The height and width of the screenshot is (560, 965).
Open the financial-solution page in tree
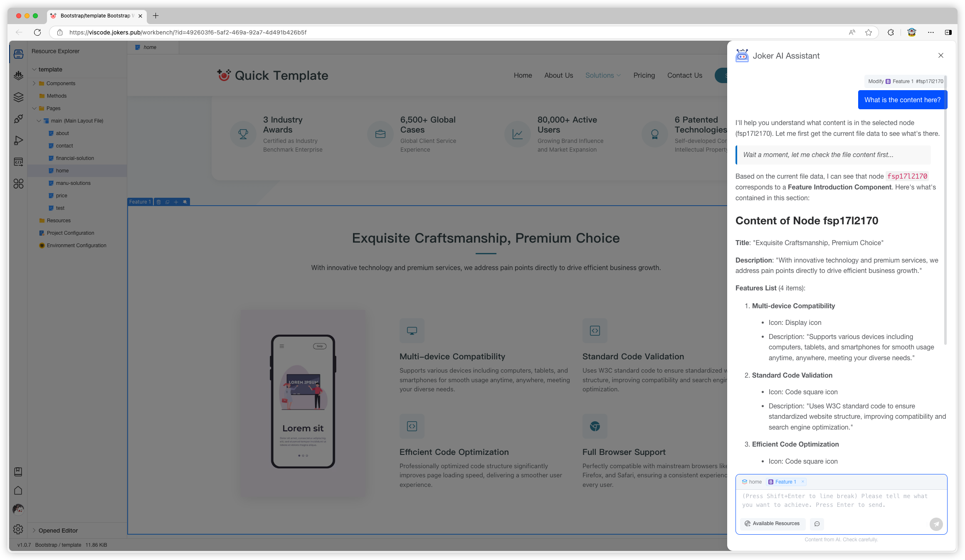(x=75, y=158)
